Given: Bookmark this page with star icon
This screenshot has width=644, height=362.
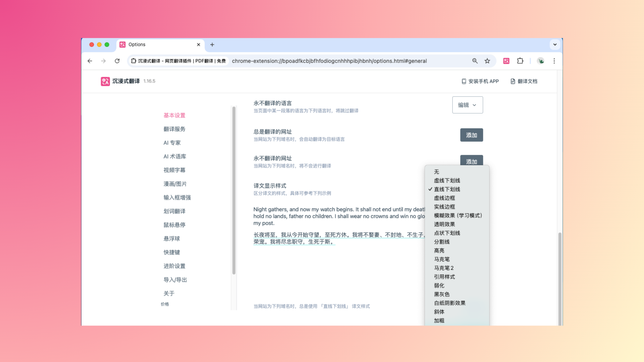Looking at the screenshot, I should coord(487,61).
